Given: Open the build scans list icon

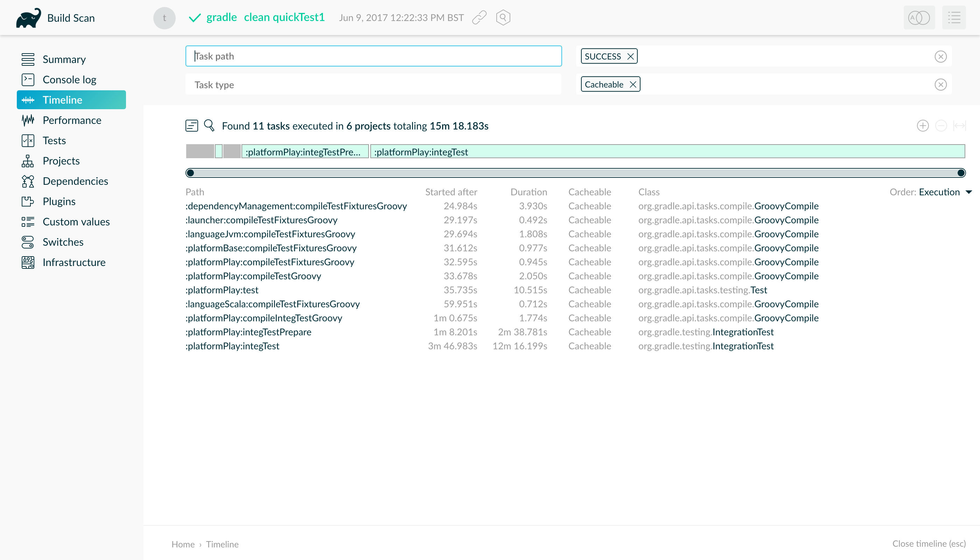Looking at the screenshot, I should pyautogui.click(x=954, y=18).
